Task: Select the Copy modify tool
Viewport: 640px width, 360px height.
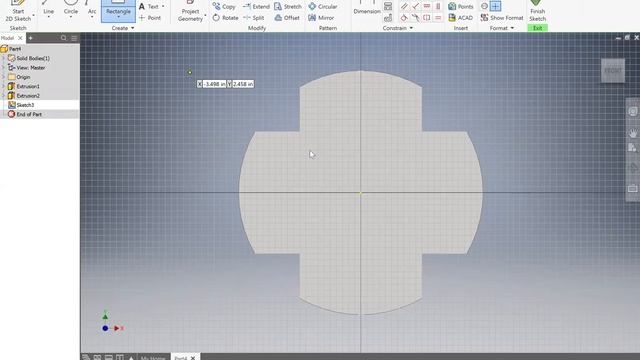Action: tap(224, 7)
